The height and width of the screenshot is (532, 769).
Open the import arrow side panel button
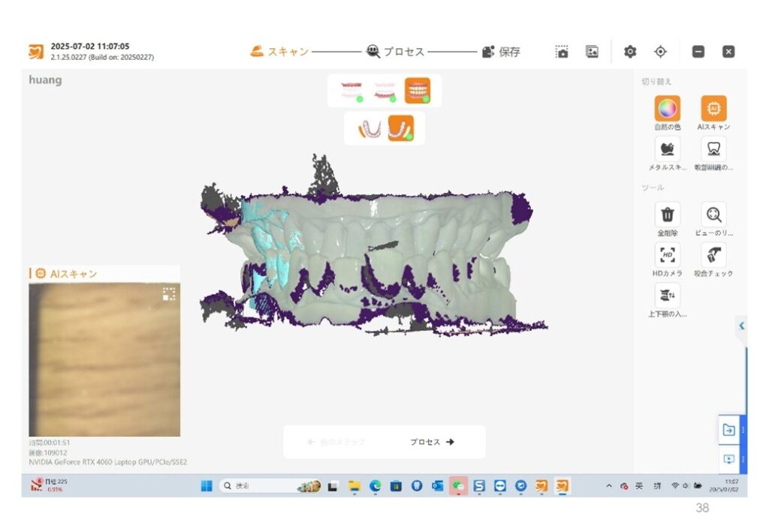(x=728, y=430)
